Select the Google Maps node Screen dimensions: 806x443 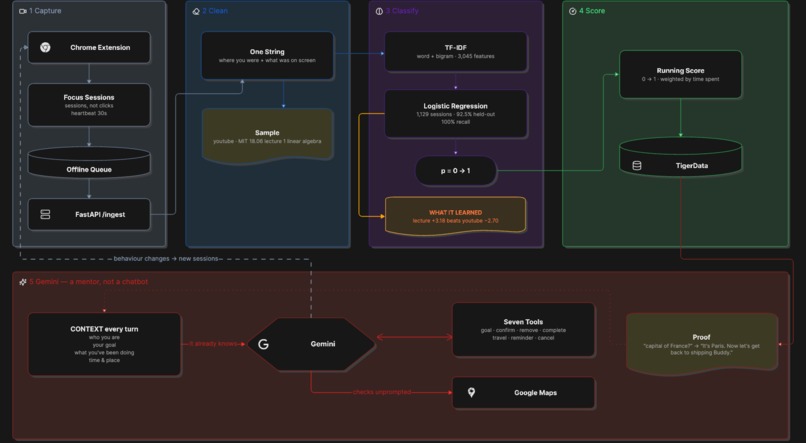pos(523,393)
